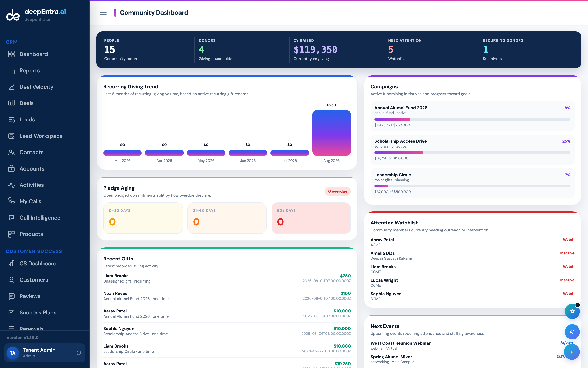Open the Products grid icon
The height and width of the screenshot is (368, 588).
point(11,234)
